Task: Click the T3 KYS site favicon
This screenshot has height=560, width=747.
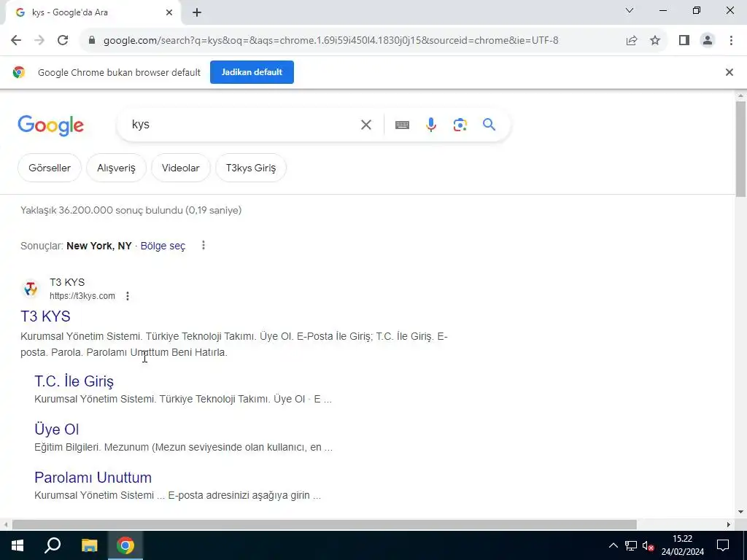Action: [x=31, y=289]
